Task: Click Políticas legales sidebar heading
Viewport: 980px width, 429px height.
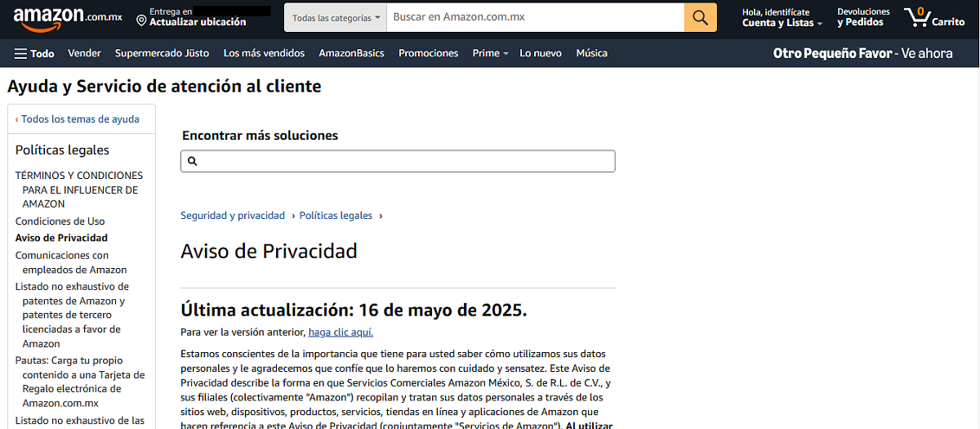Action: 62,150
